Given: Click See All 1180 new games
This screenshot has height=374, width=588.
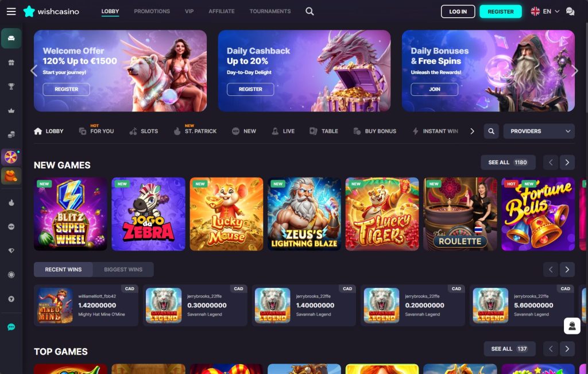Looking at the screenshot, I should 508,163.
